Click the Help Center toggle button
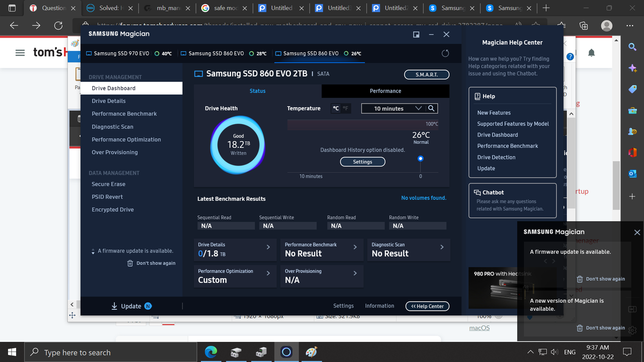This screenshot has height=362, width=644. pyautogui.click(x=427, y=306)
